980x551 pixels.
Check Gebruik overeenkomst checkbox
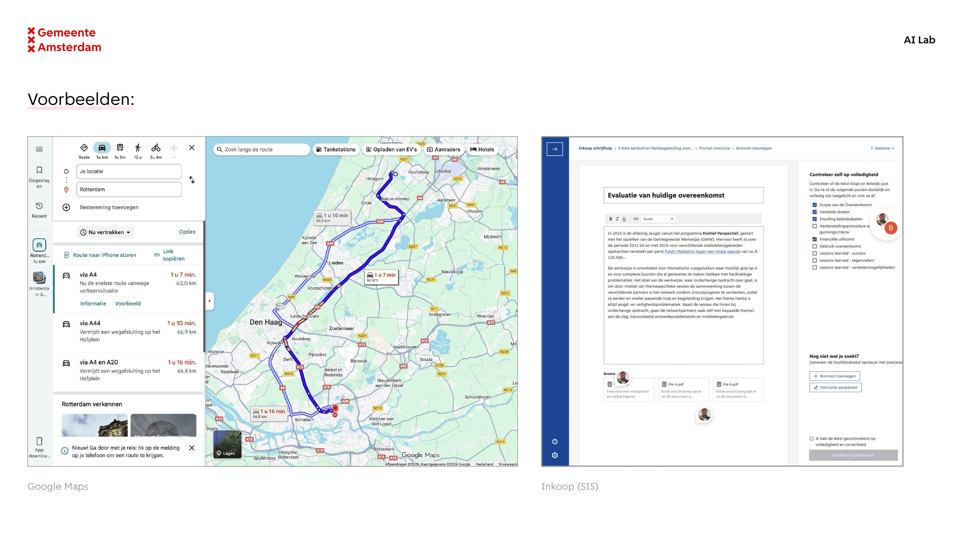click(x=815, y=246)
